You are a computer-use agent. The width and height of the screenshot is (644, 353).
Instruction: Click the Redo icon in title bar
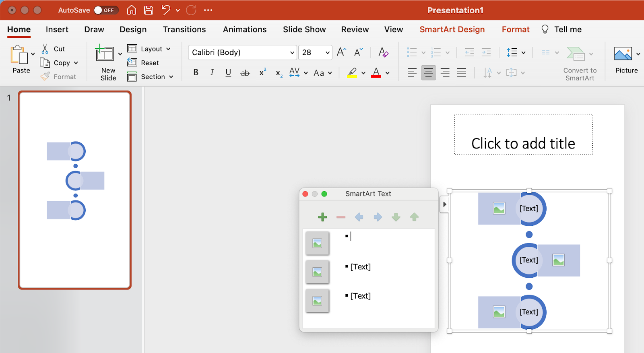click(x=191, y=10)
